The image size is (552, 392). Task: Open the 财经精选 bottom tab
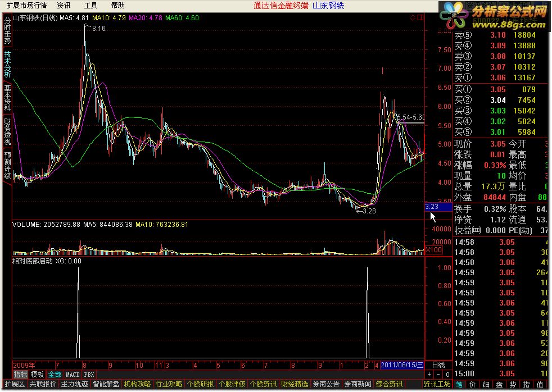point(295,384)
